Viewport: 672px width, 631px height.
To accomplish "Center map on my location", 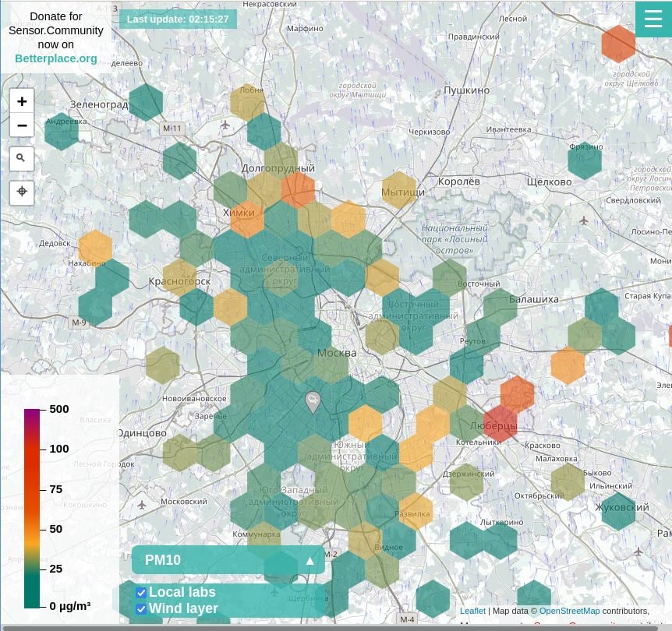I will point(22,192).
